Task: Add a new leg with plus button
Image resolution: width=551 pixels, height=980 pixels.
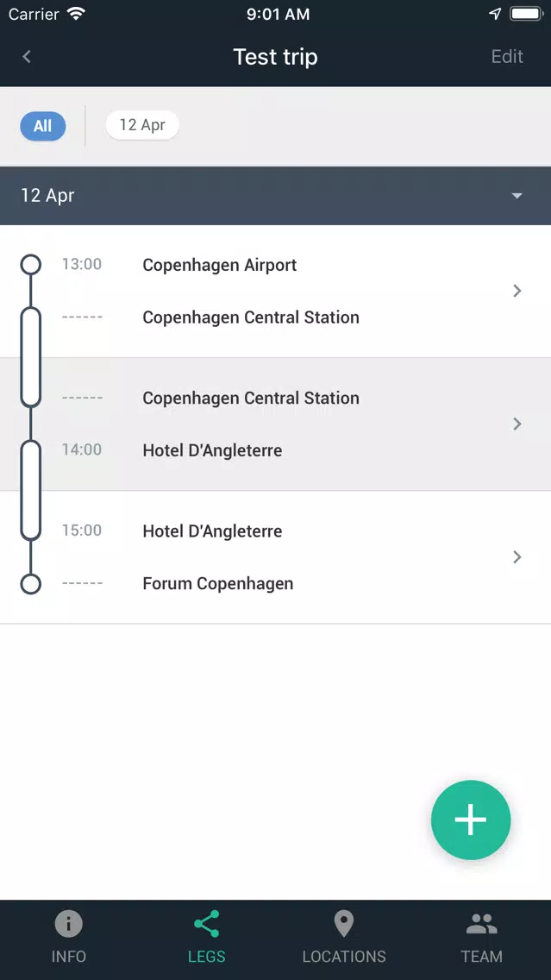Action: 471,820
